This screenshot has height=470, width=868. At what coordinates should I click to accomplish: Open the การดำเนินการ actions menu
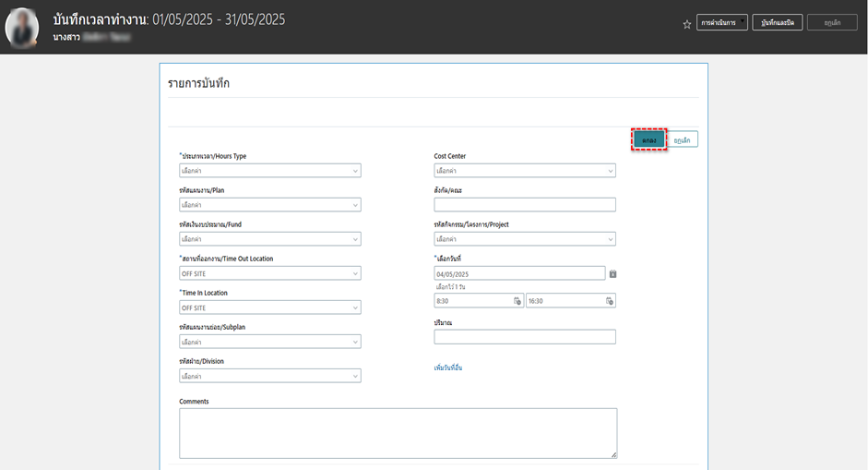(x=722, y=23)
